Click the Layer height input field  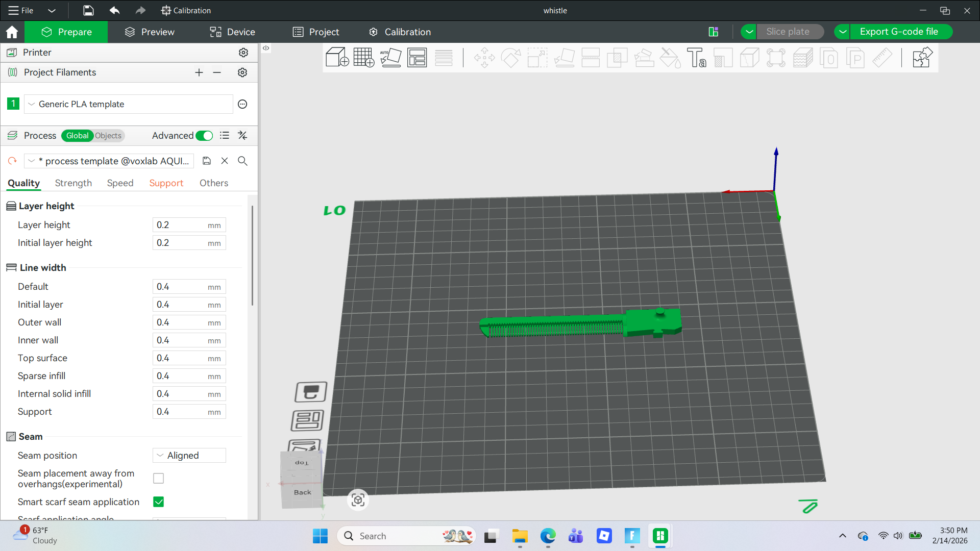(x=189, y=225)
